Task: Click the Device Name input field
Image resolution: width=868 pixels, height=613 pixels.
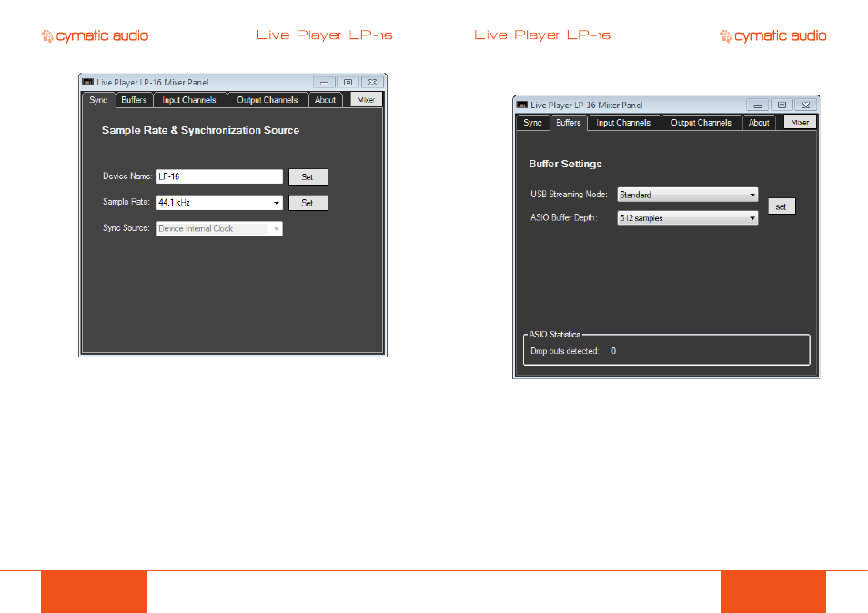Action: 219,176
